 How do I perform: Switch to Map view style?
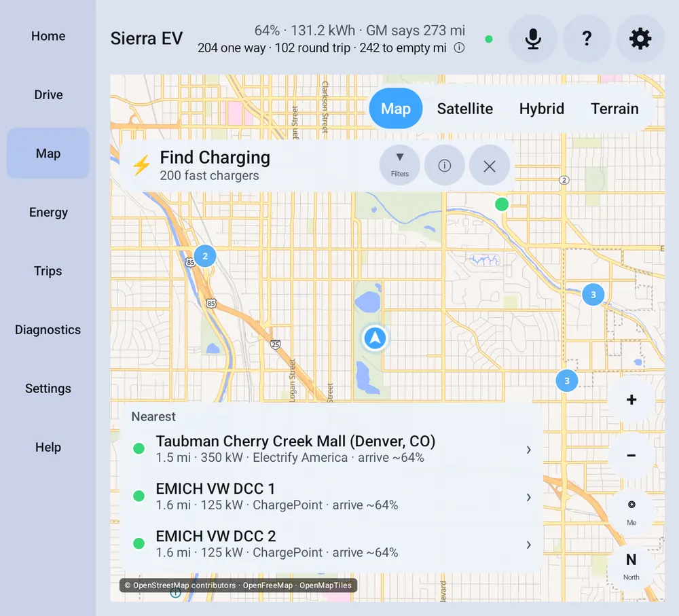[396, 108]
